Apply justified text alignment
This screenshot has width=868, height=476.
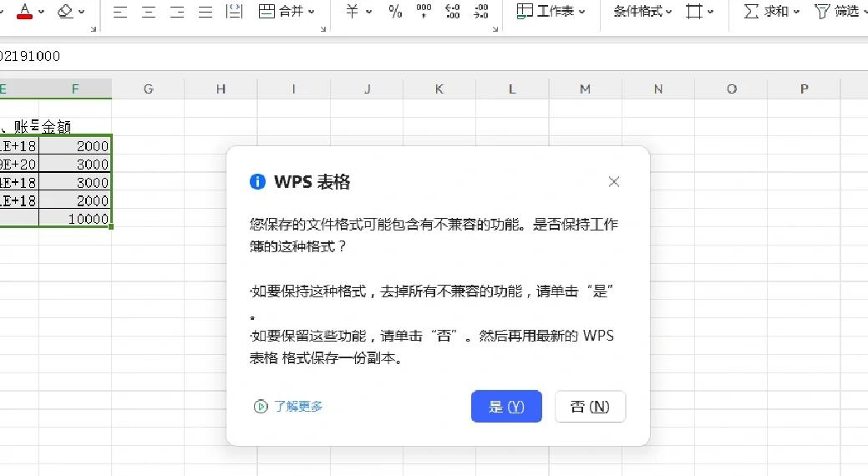point(206,11)
